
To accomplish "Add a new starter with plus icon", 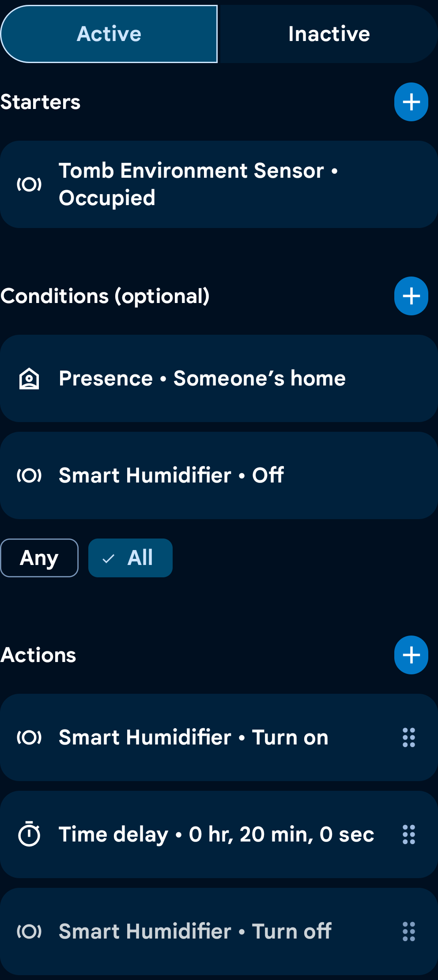I will tap(411, 102).
